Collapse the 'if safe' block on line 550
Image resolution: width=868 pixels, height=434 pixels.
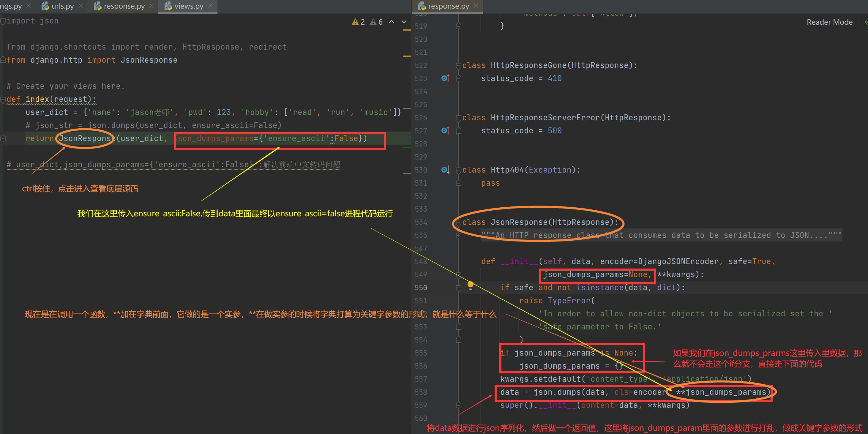click(459, 288)
